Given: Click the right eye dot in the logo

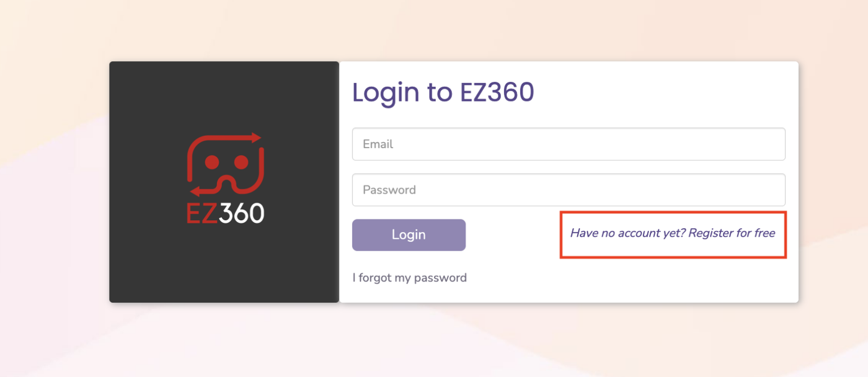Looking at the screenshot, I should point(241,162).
